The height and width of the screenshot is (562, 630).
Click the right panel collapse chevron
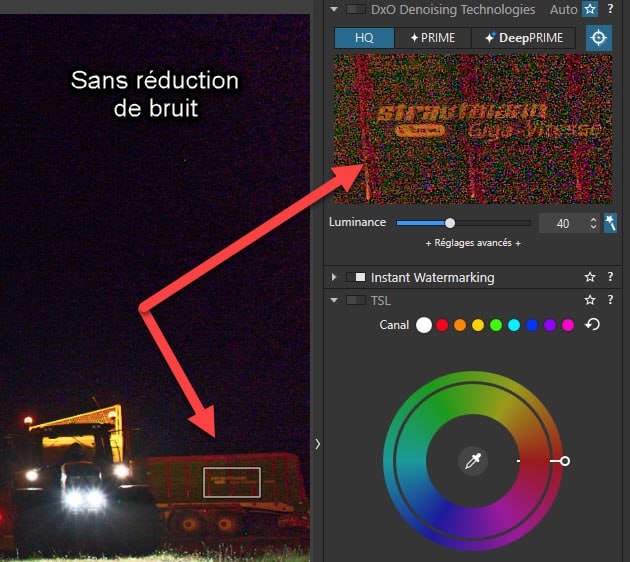pyautogui.click(x=318, y=444)
